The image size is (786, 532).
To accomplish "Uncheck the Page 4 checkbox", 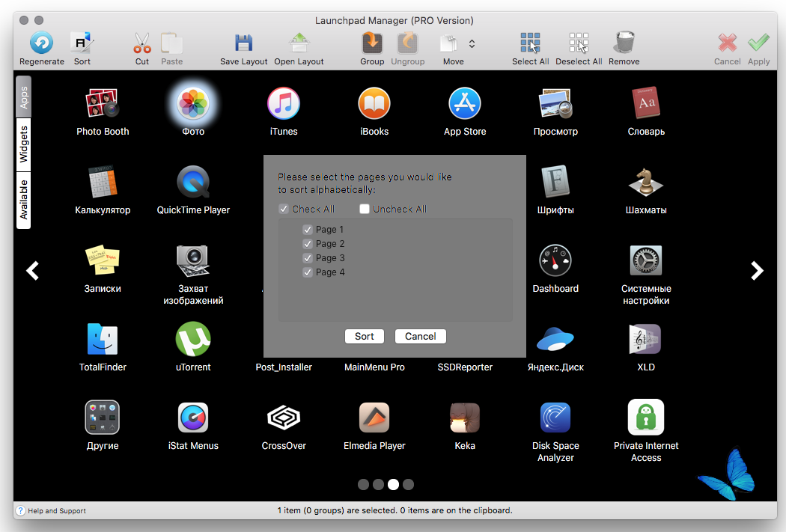I will [x=307, y=272].
